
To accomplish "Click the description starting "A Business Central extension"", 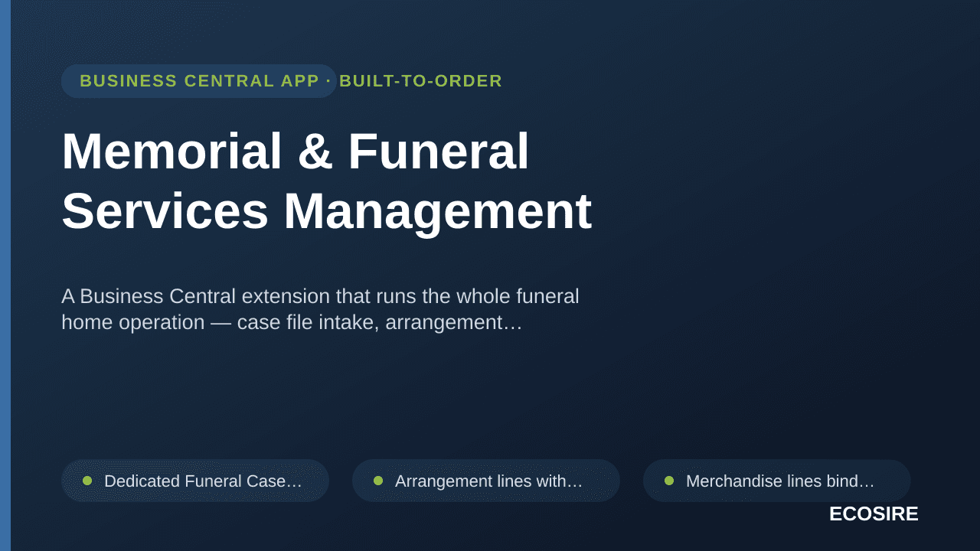I will [320, 309].
